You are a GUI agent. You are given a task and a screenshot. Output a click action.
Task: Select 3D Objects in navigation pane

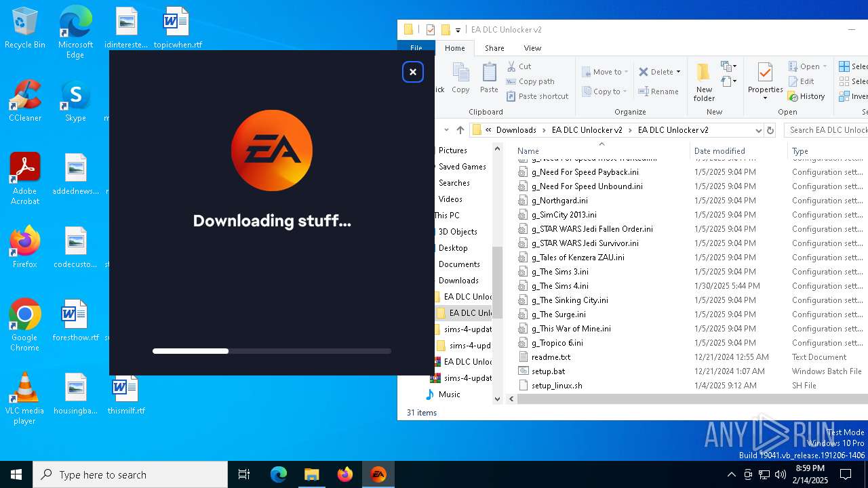click(458, 232)
